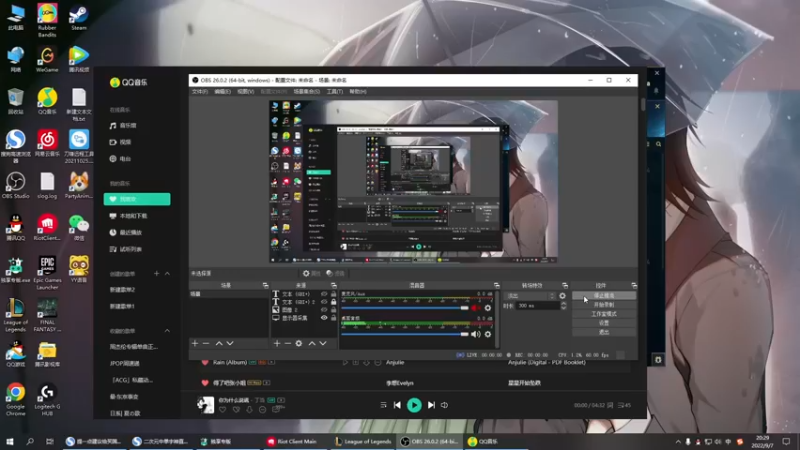Remove the selected source with the minus icon
The width and height of the screenshot is (800, 450).
click(x=288, y=343)
